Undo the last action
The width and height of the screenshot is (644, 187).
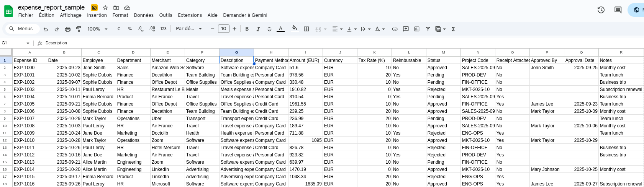click(46, 29)
